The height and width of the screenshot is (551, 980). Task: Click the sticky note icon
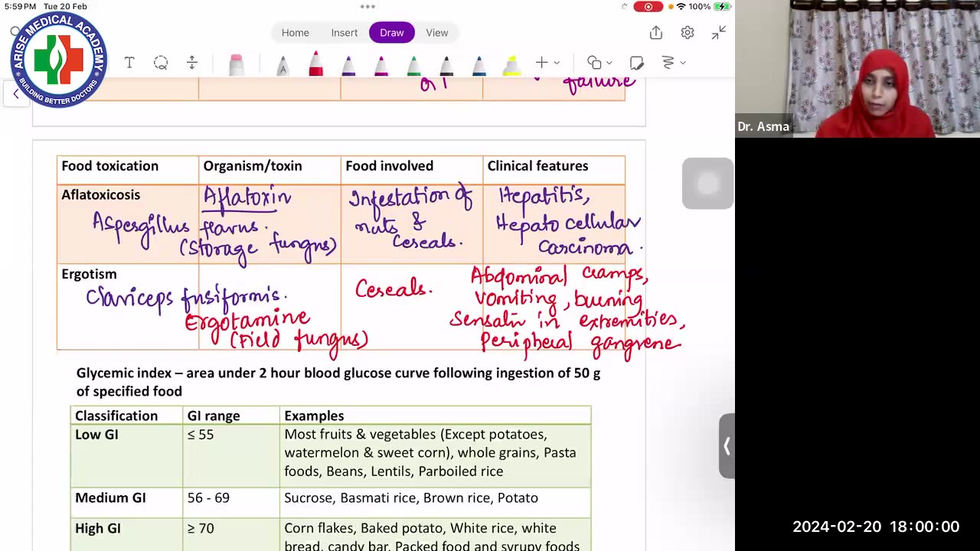click(636, 63)
